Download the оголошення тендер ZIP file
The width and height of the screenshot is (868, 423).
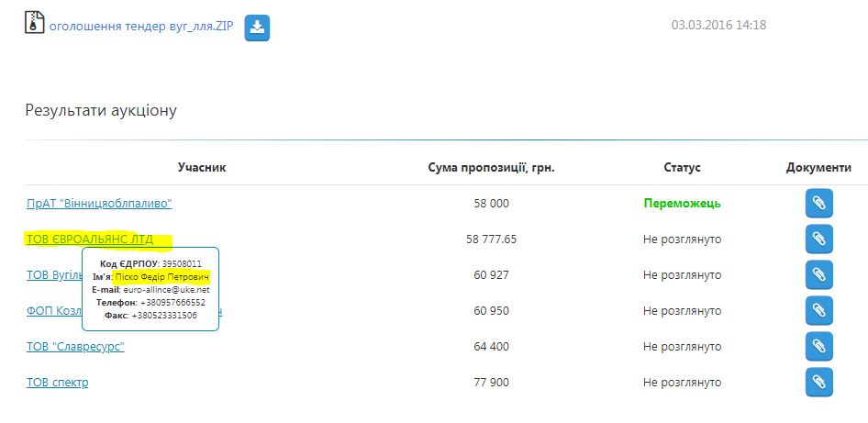(x=258, y=28)
